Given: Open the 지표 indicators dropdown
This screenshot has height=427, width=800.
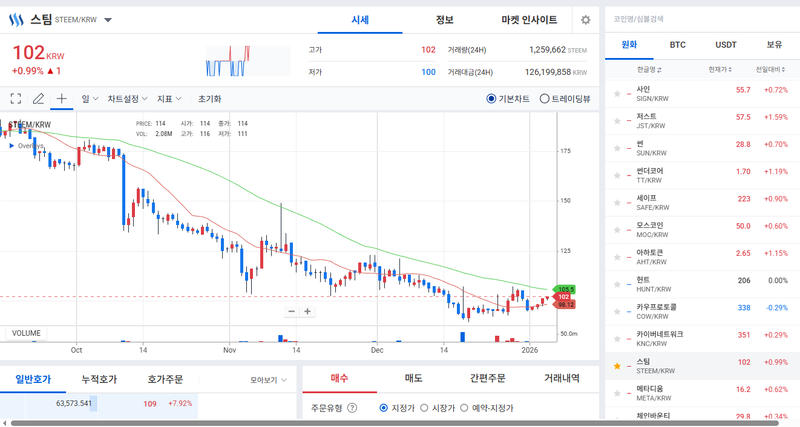Looking at the screenshot, I should (169, 99).
